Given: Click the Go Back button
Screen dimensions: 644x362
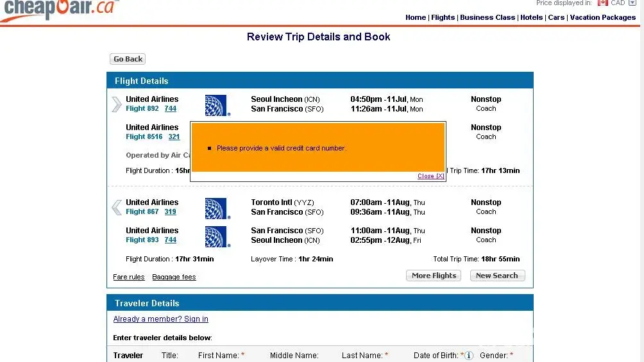Looking at the screenshot, I should tap(128, 59).
